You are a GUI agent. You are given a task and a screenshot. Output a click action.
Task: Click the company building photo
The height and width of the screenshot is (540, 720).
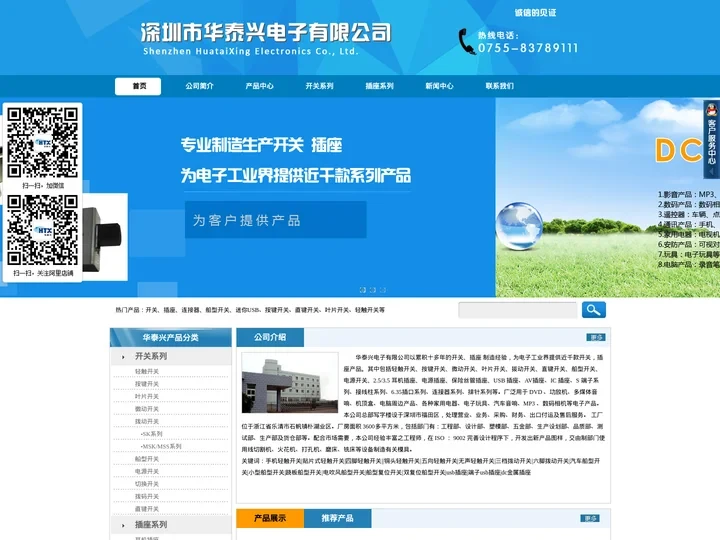(x=290, y=382)
